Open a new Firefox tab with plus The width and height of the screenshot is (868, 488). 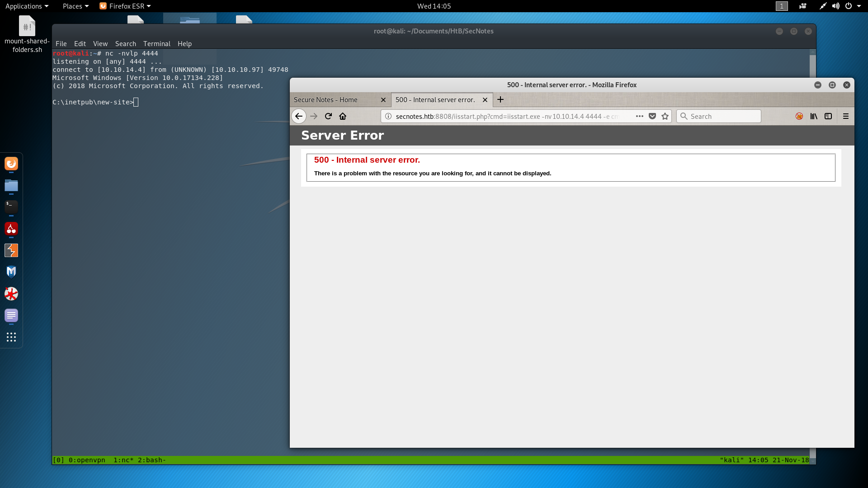[500, 99]
